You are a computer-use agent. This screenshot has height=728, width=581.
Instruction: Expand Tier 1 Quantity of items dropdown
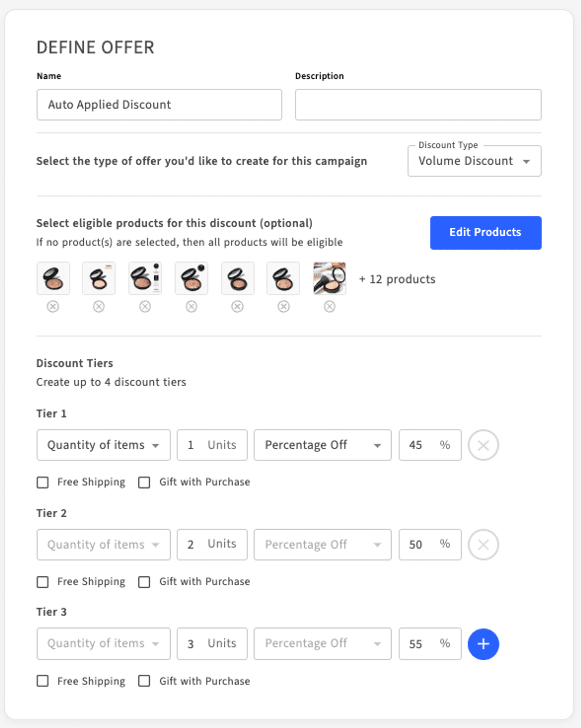[x=103, y=445]
